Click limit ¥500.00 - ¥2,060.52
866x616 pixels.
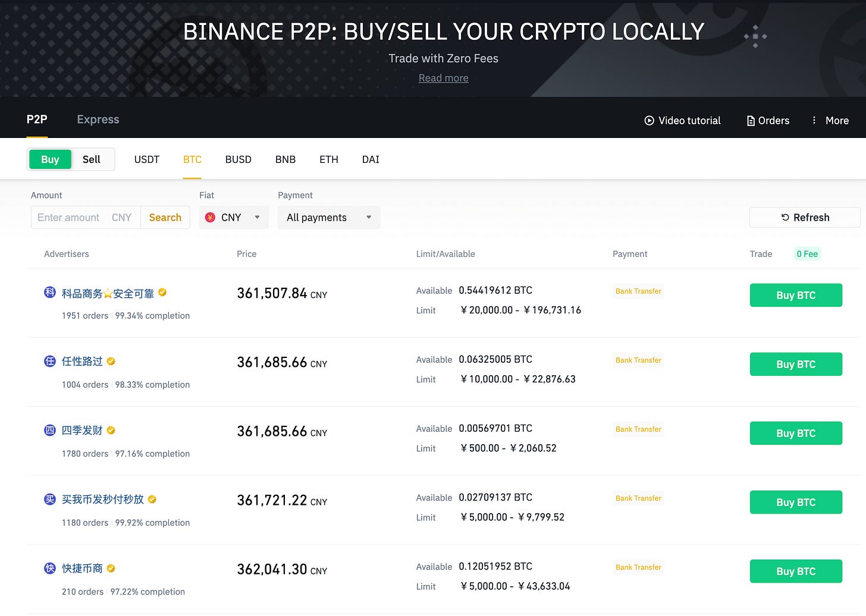point(509,448)
